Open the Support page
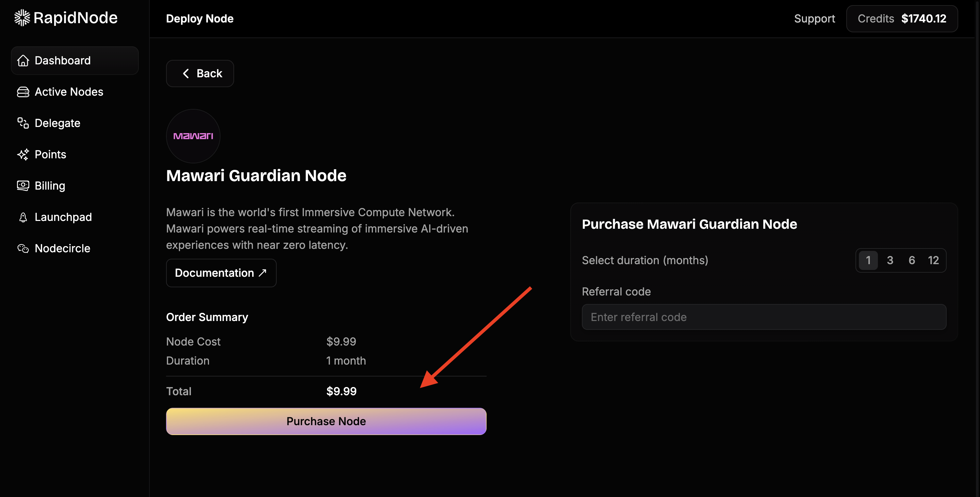980x497 pixels. (x=814, y=19)
